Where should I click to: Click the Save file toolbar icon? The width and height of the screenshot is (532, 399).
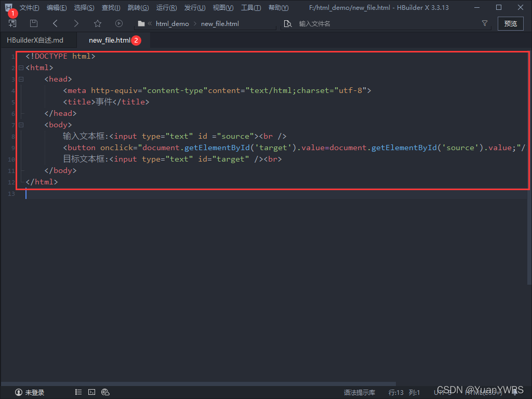pyautogui.click(x=34, y=23)
